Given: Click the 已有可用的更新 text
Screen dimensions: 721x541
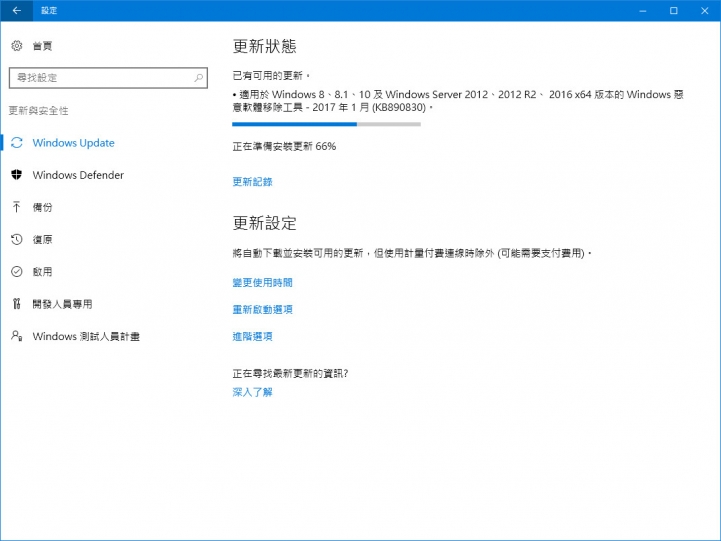Looking at the screenshot, I should click(x=271, y=75).
